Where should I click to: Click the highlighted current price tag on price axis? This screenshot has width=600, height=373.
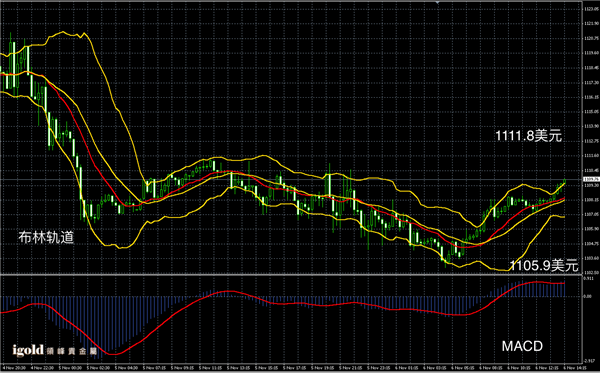(x=591, y=179)
